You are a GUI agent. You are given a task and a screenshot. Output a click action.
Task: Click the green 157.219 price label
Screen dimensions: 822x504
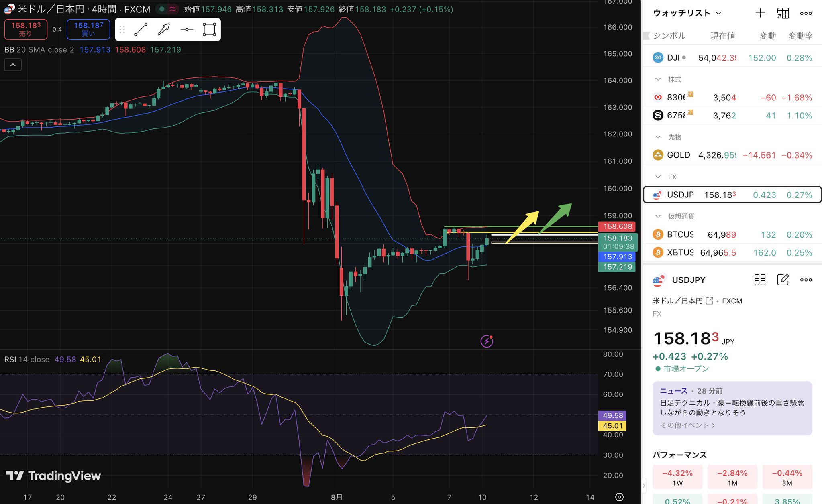point(617,267)
